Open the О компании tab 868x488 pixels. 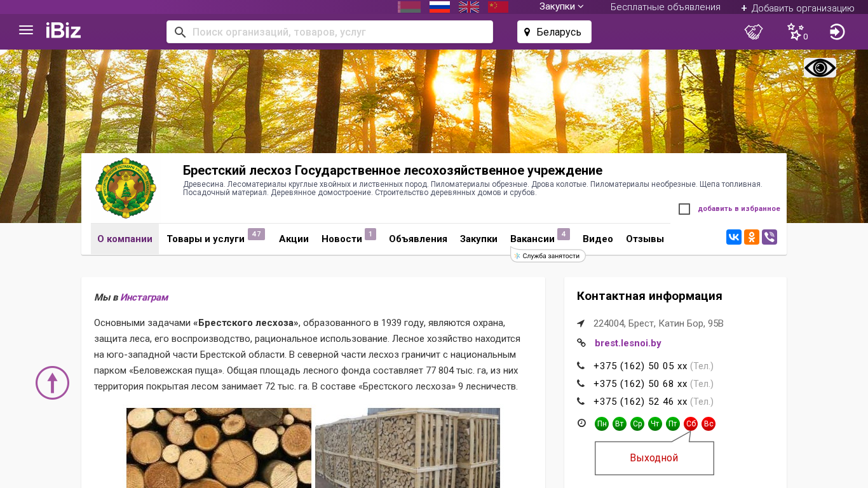[125, 239]
